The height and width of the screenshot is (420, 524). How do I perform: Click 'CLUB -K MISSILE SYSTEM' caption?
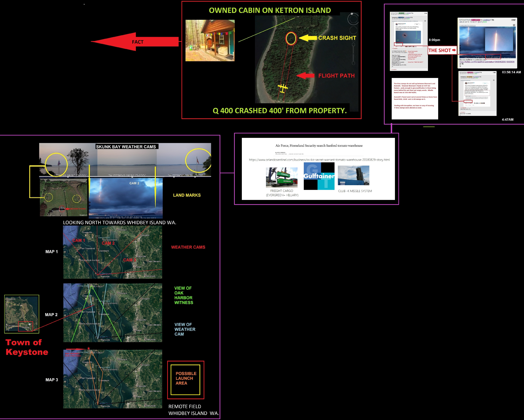pos(355,191)
